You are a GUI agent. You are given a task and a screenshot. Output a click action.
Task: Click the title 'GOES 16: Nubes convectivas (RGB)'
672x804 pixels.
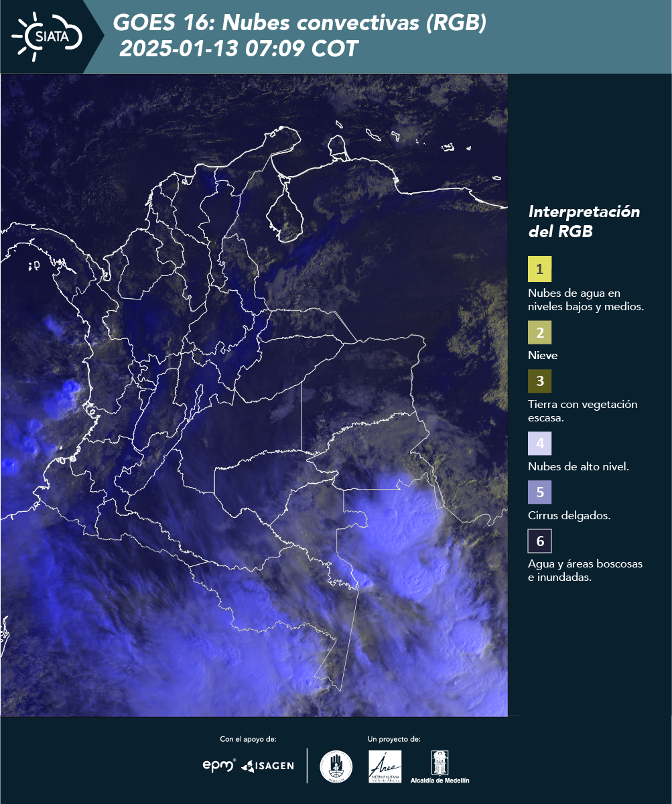click(x=299, y=23)
